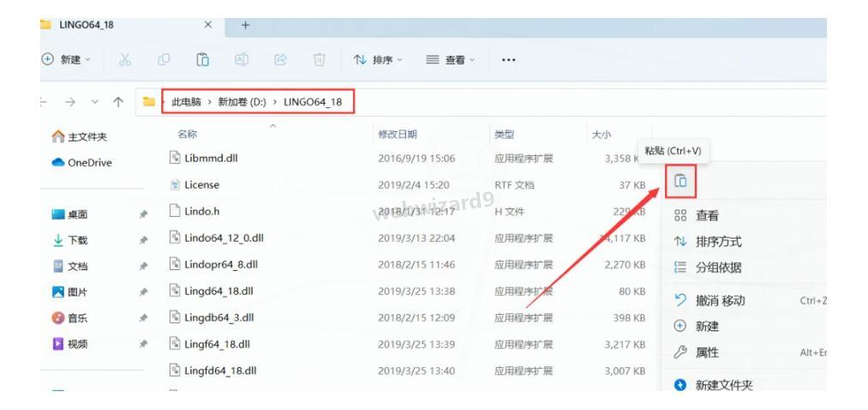
Task: Select the Lingfd64_18.dll file
Action: 220,371
